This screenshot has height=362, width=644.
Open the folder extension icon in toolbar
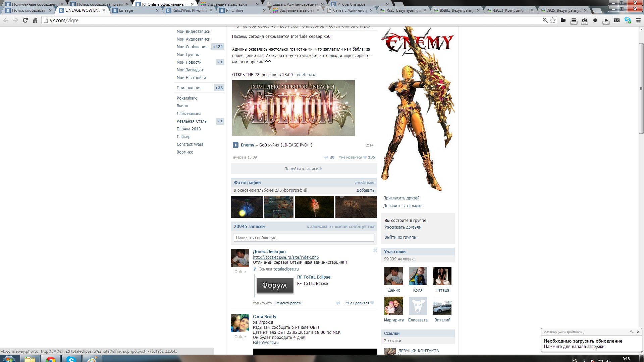pyautogui.click(x=563, y=20)
